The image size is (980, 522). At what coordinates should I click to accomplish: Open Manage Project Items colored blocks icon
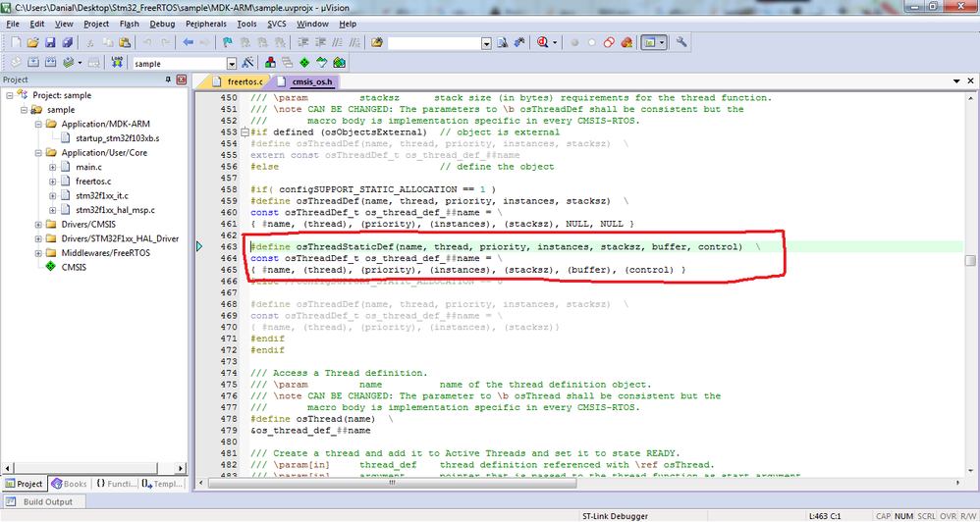pyautogui.click(x=271, y=63)
